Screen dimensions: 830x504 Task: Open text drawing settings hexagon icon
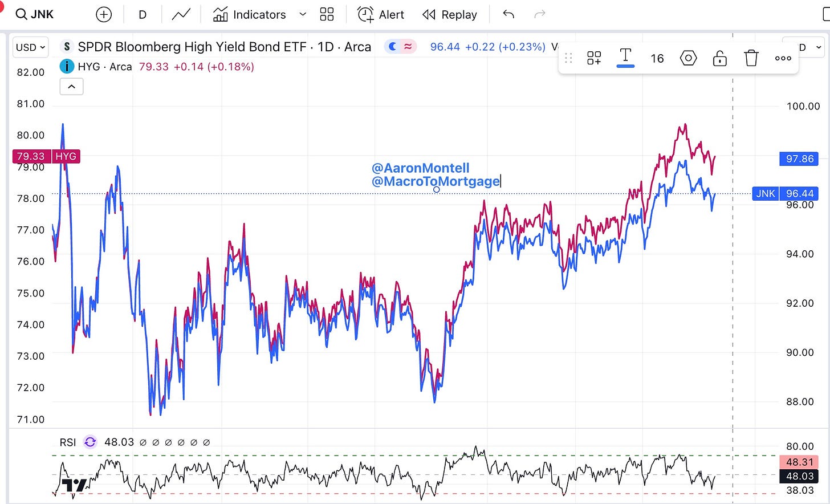pyautogui.click(x=689, y=58)
